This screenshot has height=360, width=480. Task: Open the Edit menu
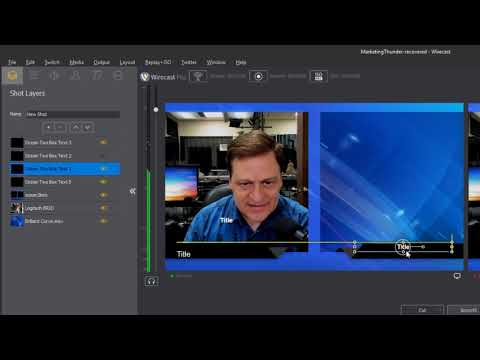(x=30, y=62)
